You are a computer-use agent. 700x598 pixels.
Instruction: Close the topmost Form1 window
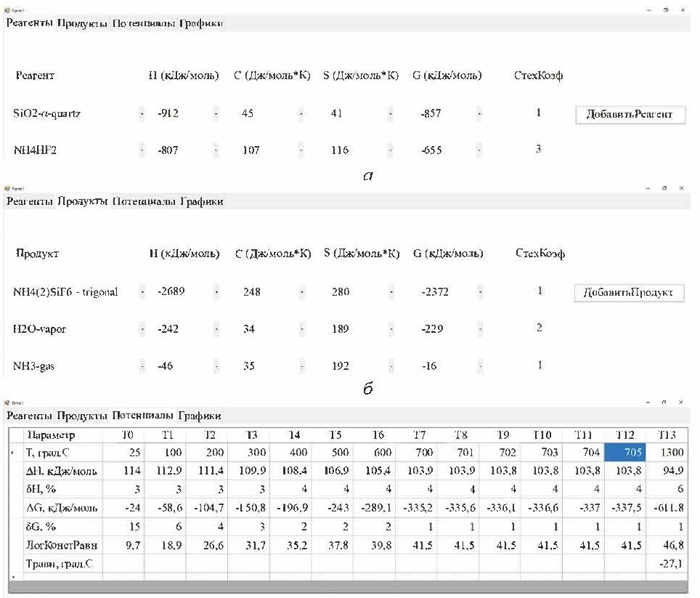pyautogui.click(x=684, y=9)
